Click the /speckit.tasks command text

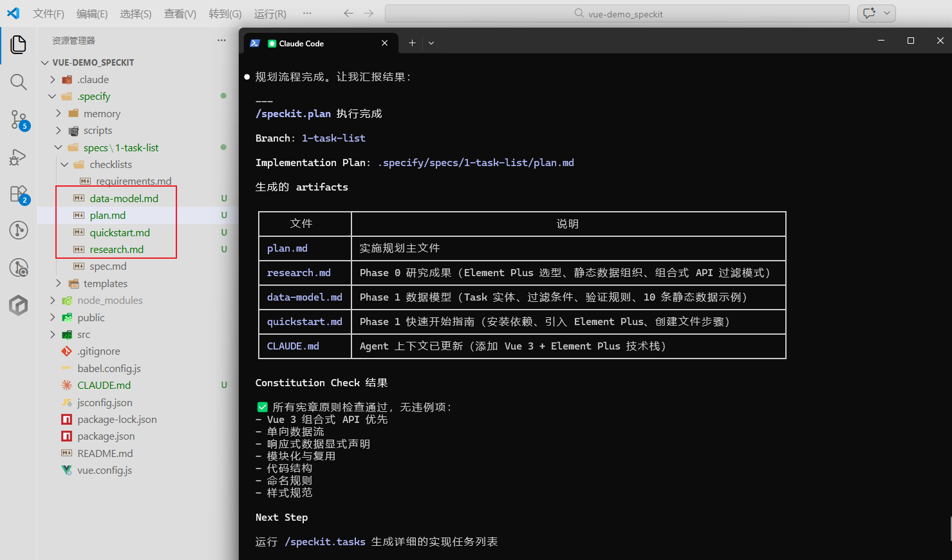pos(325,542)
